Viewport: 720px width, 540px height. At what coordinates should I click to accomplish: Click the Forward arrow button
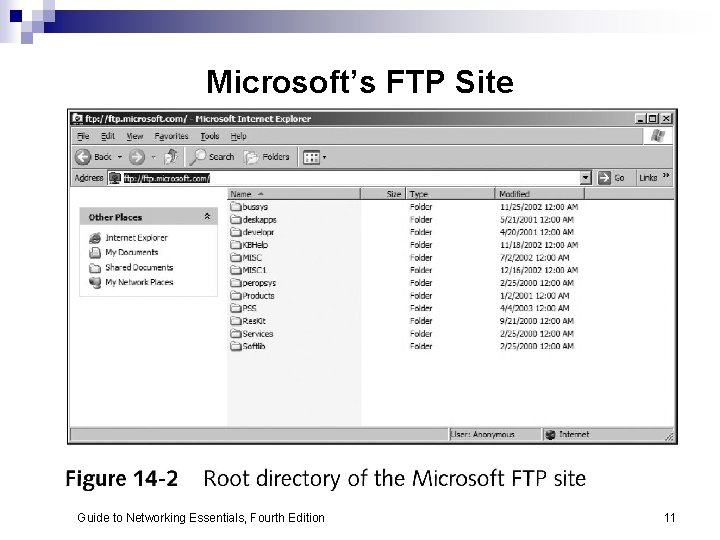coord(136,157)
